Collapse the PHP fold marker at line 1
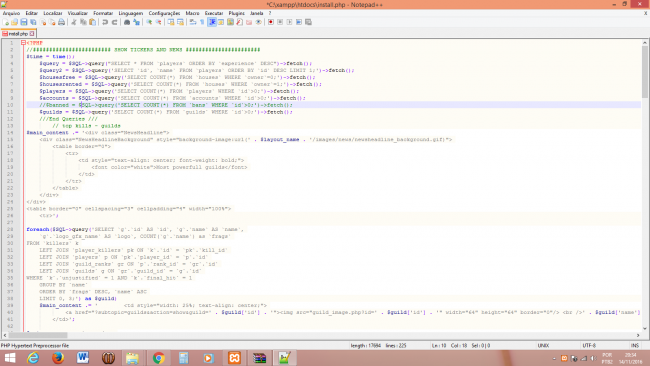Screen dimensions: 650x366 23,43
